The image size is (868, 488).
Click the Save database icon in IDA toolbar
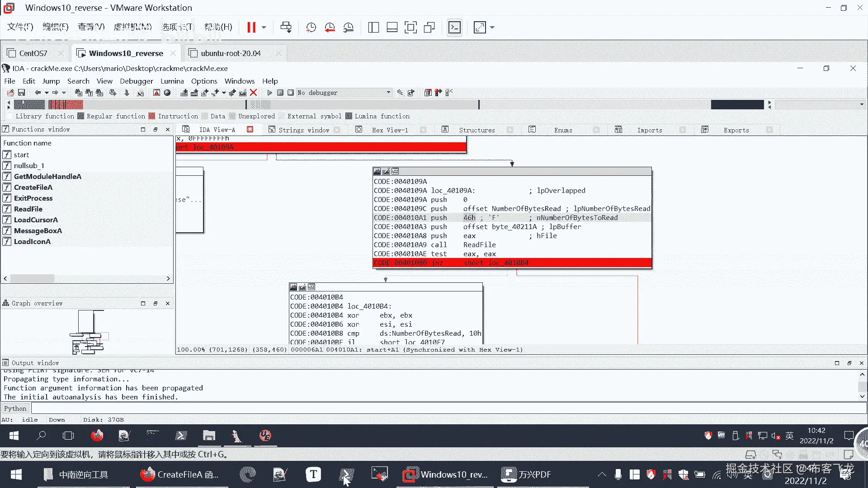[21, 93]
